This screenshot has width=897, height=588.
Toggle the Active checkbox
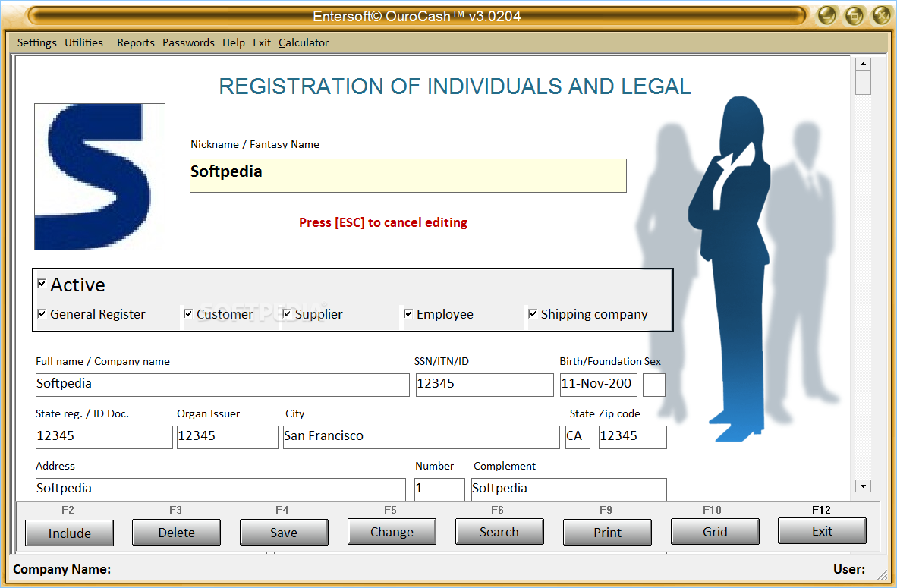click(42, 284)
